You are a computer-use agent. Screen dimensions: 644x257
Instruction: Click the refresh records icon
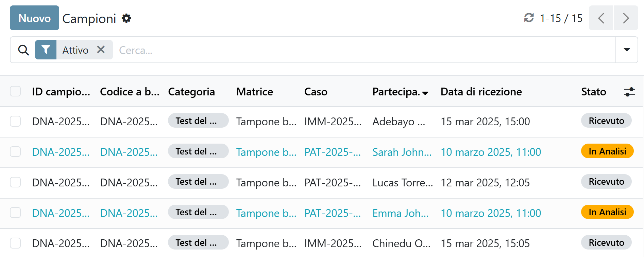tap(529, 18)
